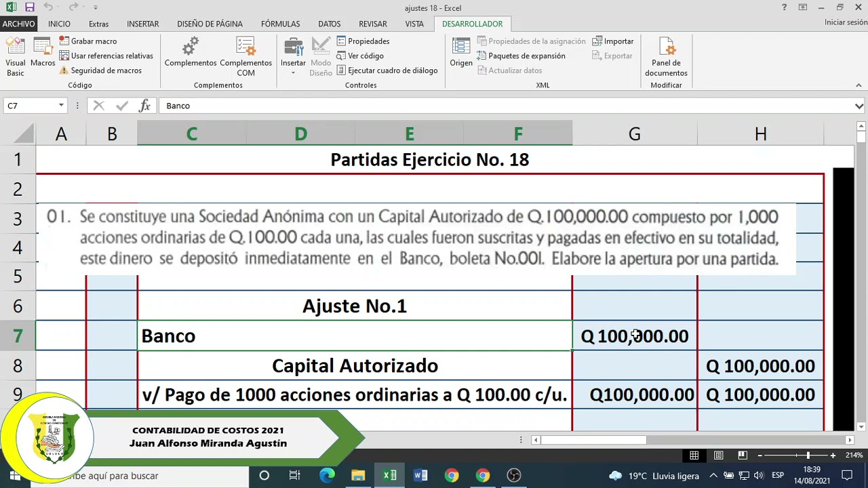Open taskbar Task View
This screenshot has width=868, height=488.
click(295, 475)
